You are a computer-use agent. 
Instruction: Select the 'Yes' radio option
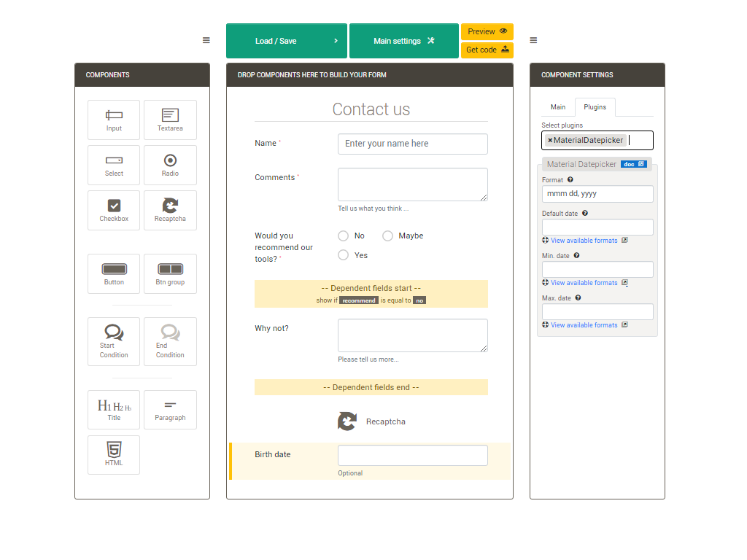click(344, 255)
